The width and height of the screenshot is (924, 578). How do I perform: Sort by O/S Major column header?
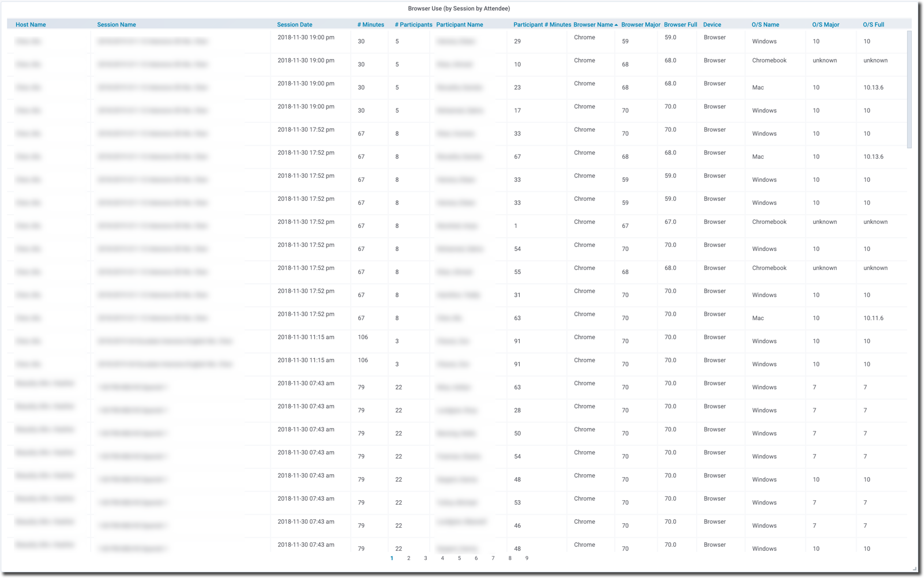(x=825, y=25)
